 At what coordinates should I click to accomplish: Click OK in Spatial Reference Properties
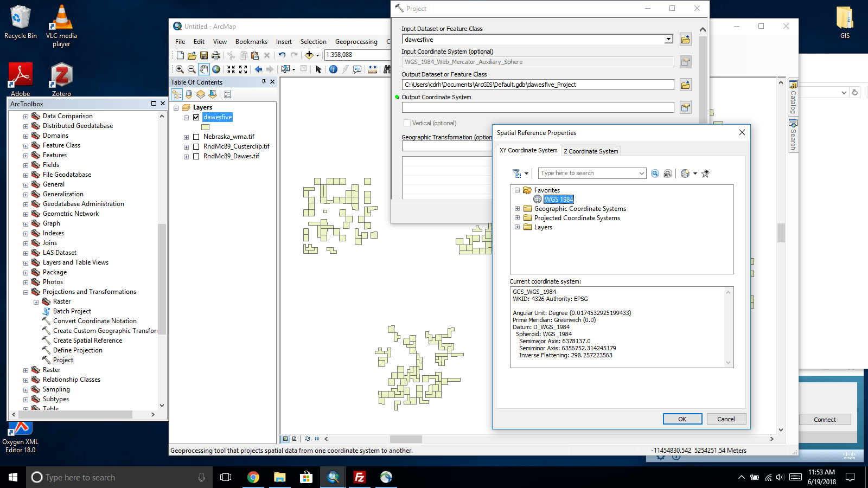click(682, 419)
